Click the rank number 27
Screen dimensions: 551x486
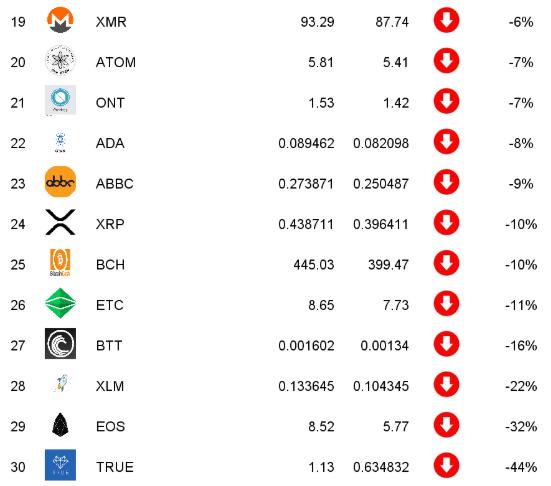tap(18, 345)
